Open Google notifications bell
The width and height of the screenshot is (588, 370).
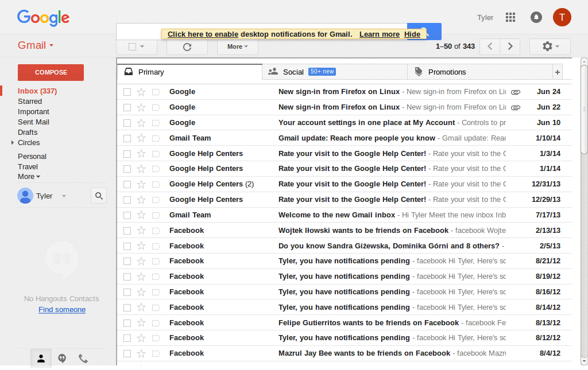pos(536,17)
